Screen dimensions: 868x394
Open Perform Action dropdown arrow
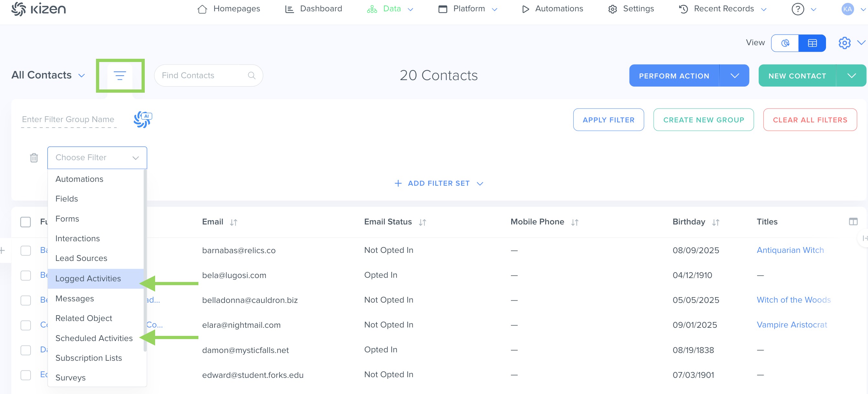click(735, 76)
